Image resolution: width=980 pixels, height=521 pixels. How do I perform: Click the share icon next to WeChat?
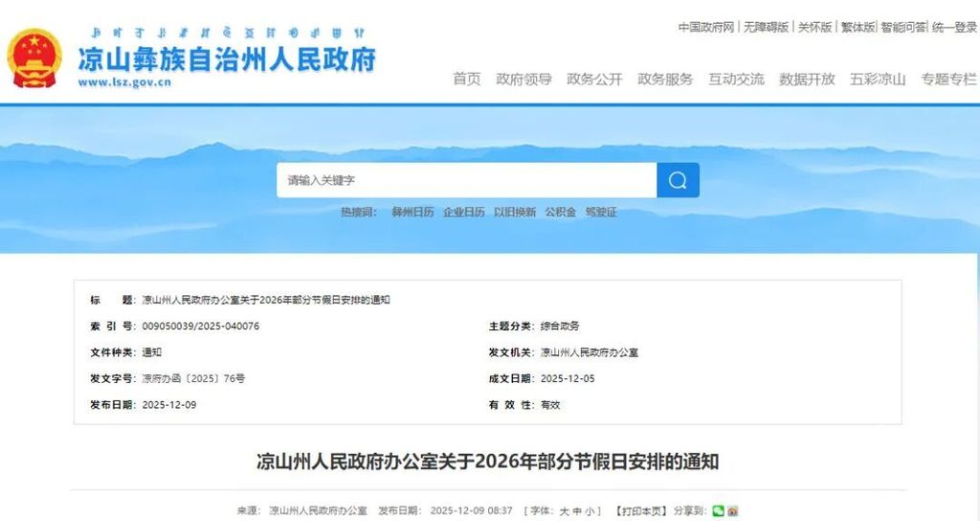[x=732, y=511]
